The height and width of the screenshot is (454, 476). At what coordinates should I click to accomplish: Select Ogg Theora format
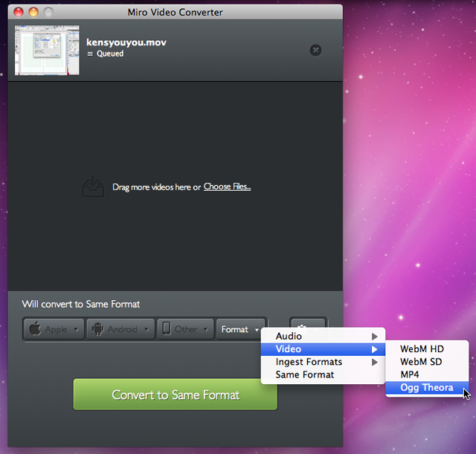[x=426, y=387]
